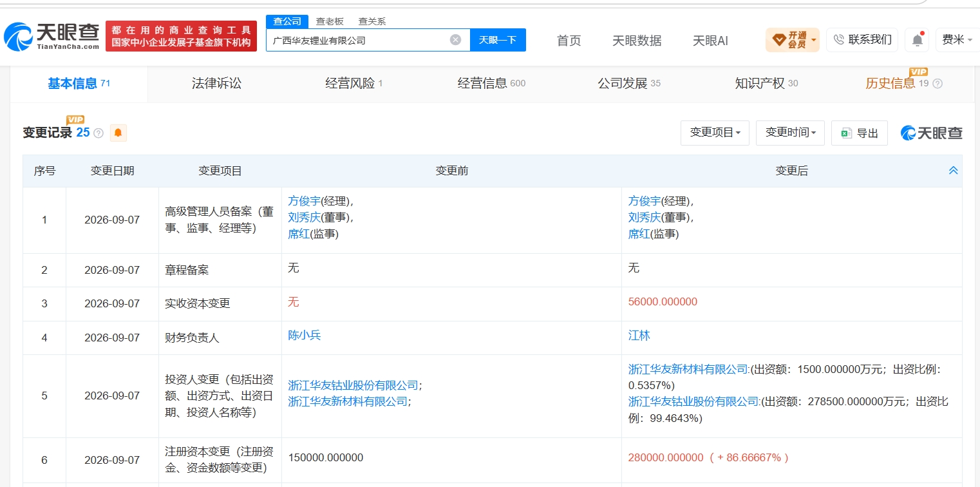Open the 法律诉讼 tab

(x=216, y=83)
